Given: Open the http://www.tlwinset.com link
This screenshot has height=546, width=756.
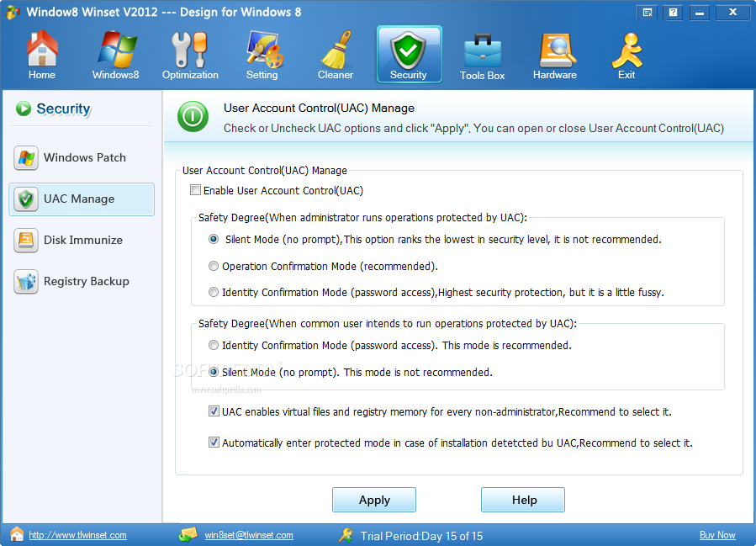Looking at the screenshot, I should click(77, 535).
